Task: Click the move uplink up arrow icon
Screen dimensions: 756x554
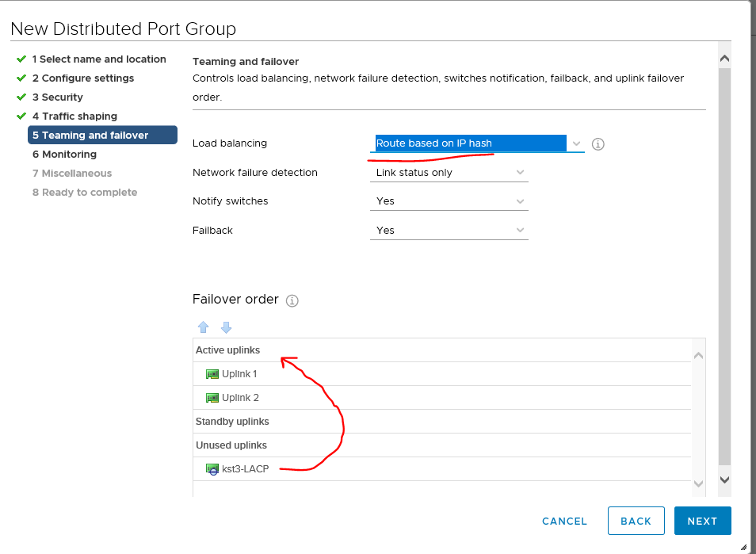Action: pyautogui.click(x=204, y=327)
